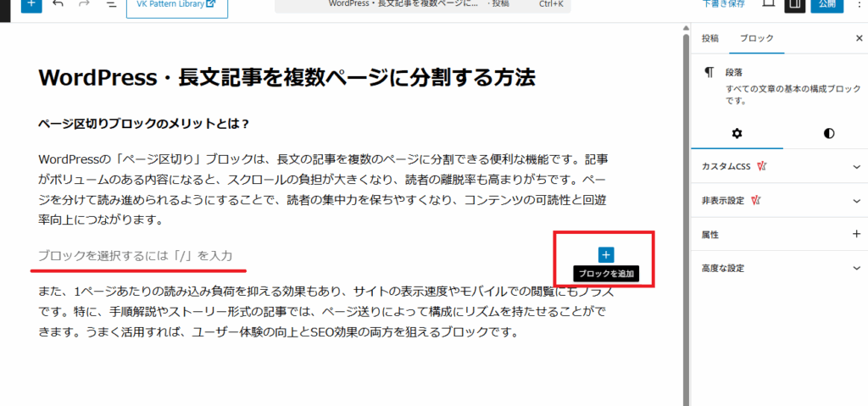Screen dimensions: 868x406
Task: Switch to the 投稿 tab in sidebar
Action: click(709, 38)
